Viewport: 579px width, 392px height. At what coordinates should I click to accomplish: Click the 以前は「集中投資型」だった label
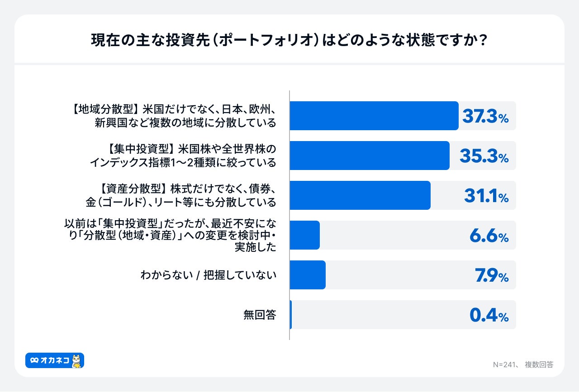pos(170,235)
